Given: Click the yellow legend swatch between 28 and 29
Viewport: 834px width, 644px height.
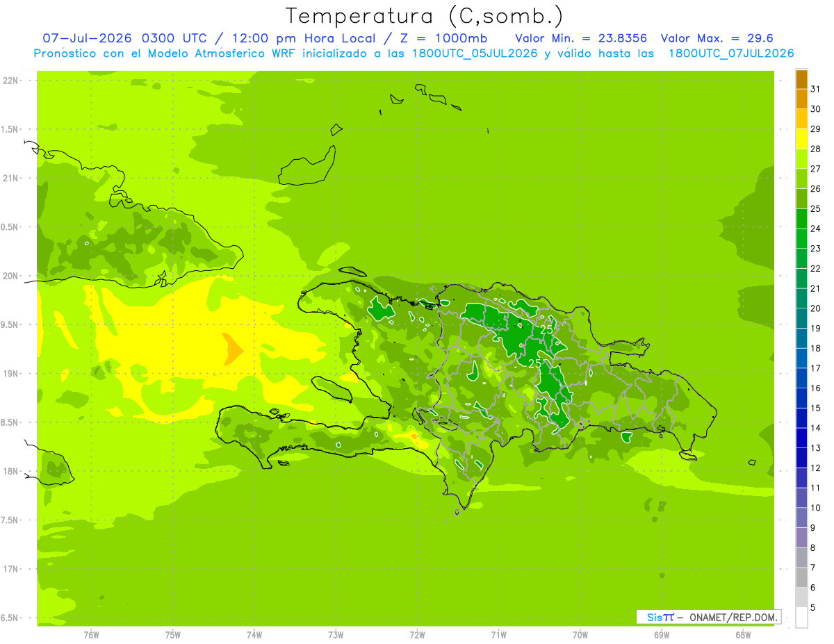Looking at the screenshot, I should [801, 139].
